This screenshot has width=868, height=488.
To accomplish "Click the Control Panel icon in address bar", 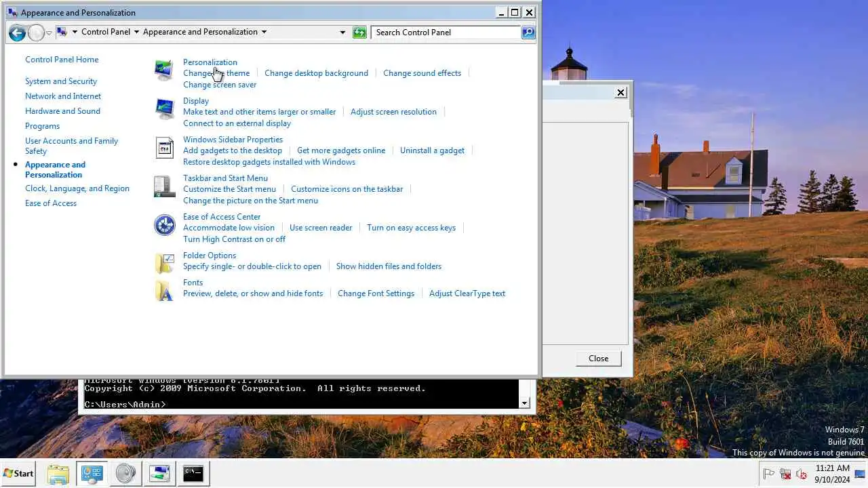I will (x=62, y=32).
